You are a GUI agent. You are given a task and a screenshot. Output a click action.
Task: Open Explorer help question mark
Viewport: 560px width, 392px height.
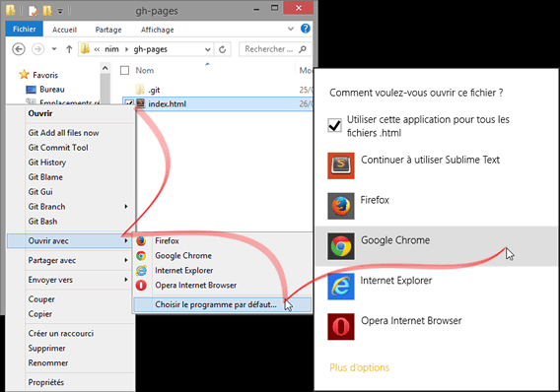306,29
